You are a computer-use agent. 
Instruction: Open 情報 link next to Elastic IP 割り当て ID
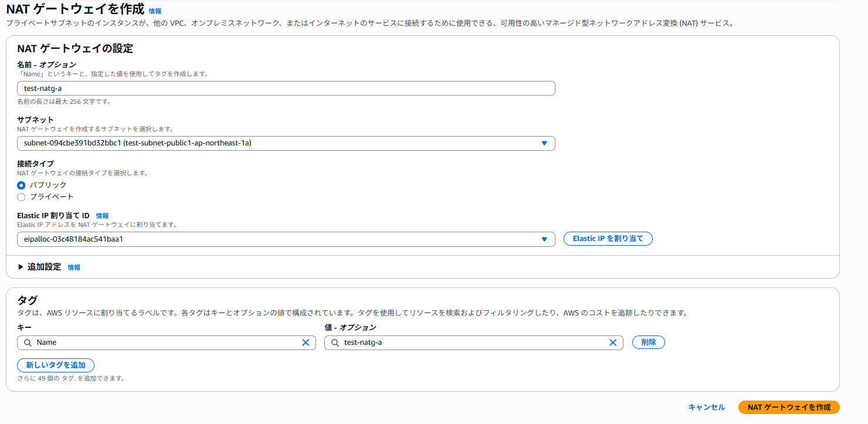[x=102, y=216]
